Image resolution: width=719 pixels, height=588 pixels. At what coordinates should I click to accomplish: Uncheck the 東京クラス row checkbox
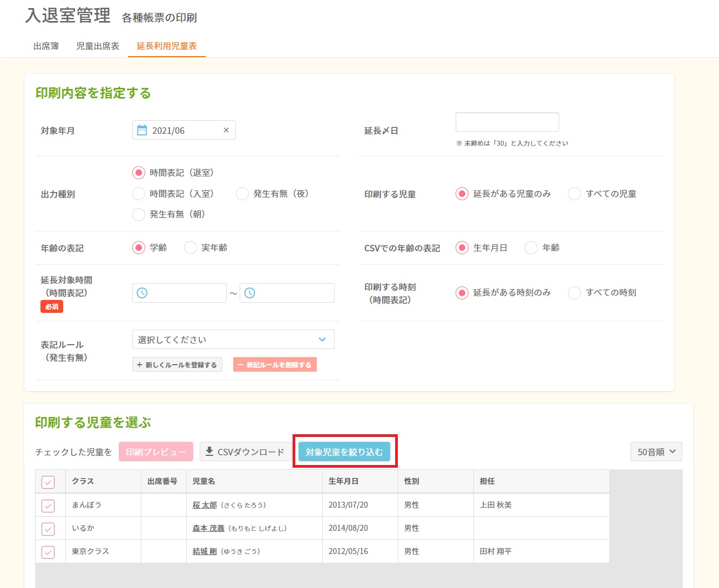point(48,552)
